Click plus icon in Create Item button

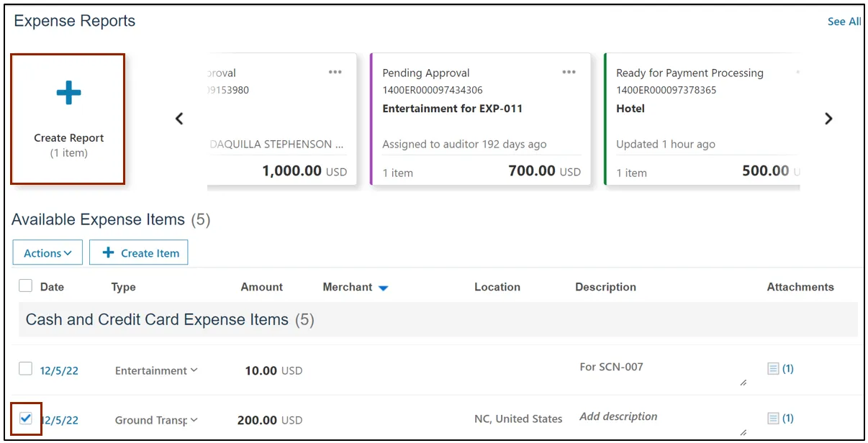tap(109, 253)
